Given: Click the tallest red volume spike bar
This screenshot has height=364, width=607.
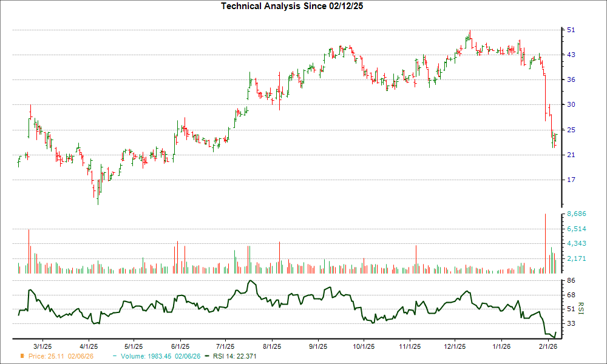Looking at the screenshot, I should (x=544, y=241).
